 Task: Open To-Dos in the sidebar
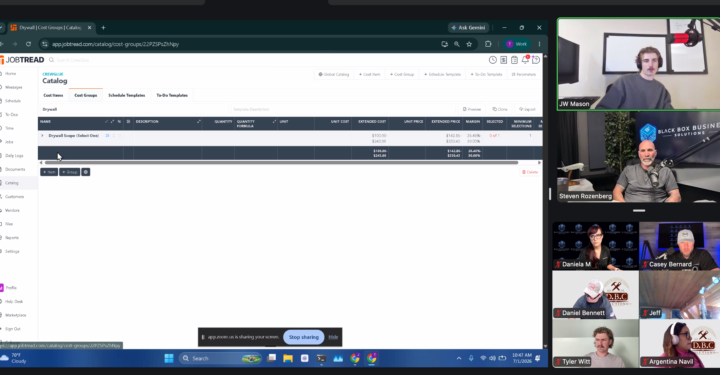point(11,115)
